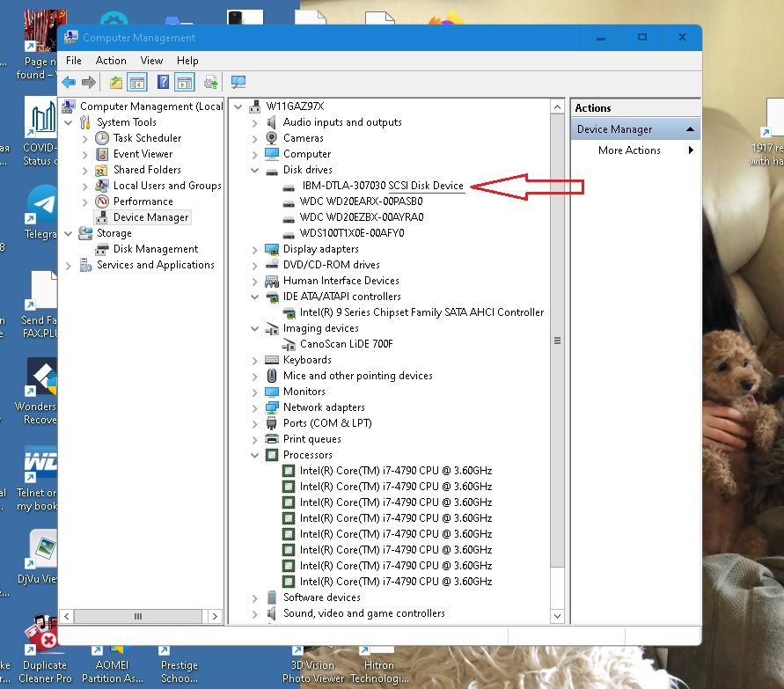This screenshot has height=689, width=784.
Task: Click Scan for hardware changes monitor icon
Action: coord(238,82)
